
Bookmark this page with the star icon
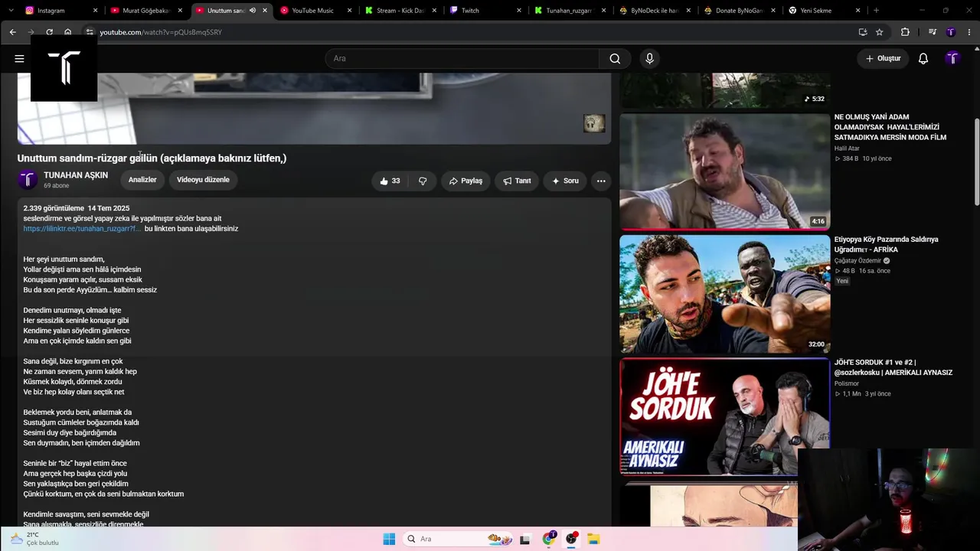coord(880,32)
